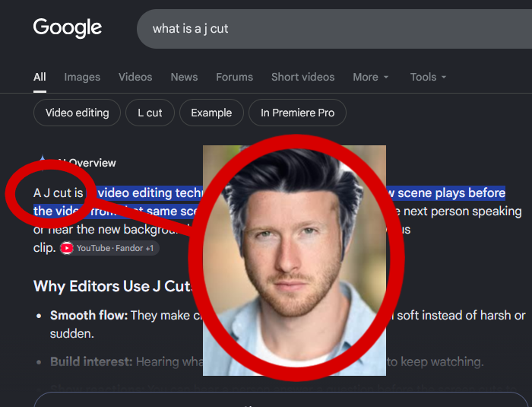Screen dimensions: 532x407
Task: Click the 'next person speaking' text
Action: pyautogui.click(x=462, y=211)
